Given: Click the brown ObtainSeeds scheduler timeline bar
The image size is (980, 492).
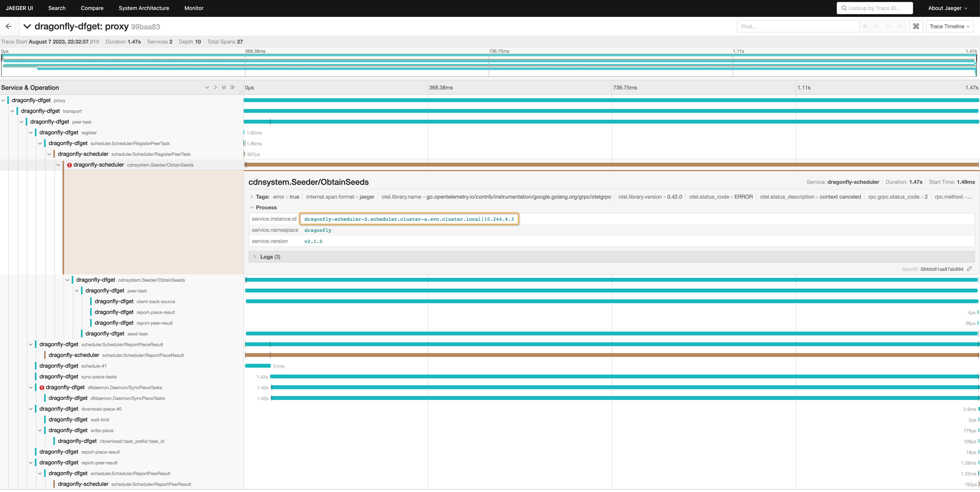Looking at the screenshot, I should coord(612,165).
